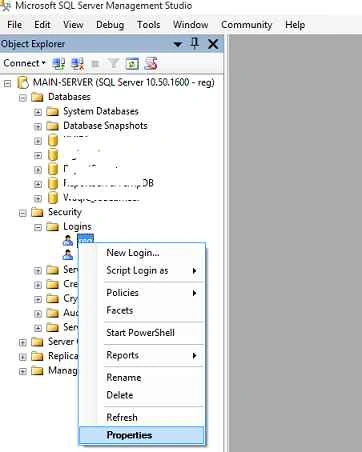Close the Object Explorer panel
The height and width of the screenshot is (452, 362).
(x=213, y=44)
